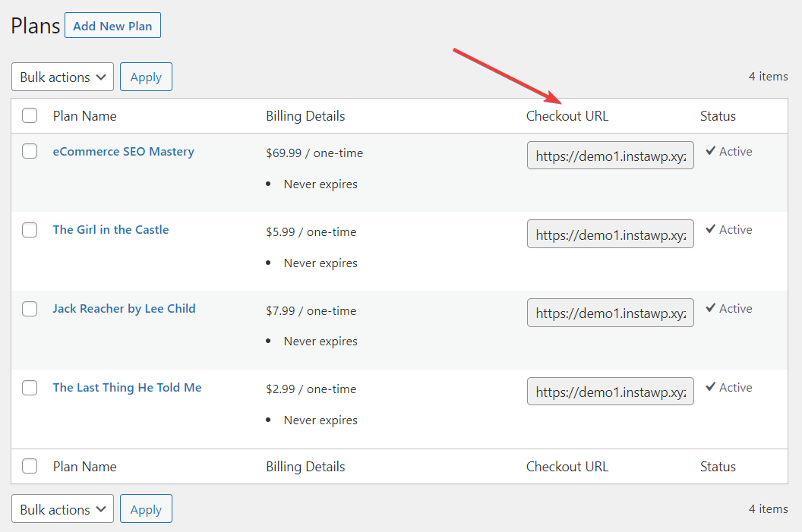Click the bottom 4 items count
The image size is (802, 532).
click(x=769, y=509)
